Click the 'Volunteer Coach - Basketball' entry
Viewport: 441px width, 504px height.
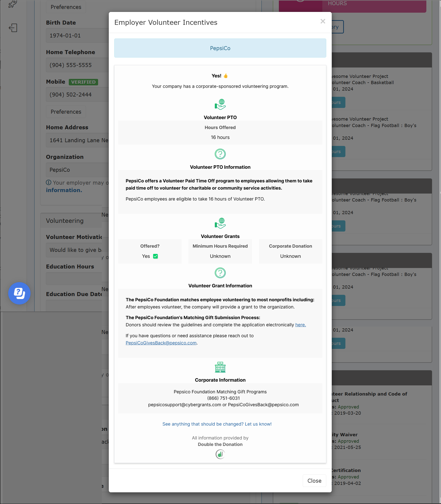pyautogui.click(x=363, y=82)
